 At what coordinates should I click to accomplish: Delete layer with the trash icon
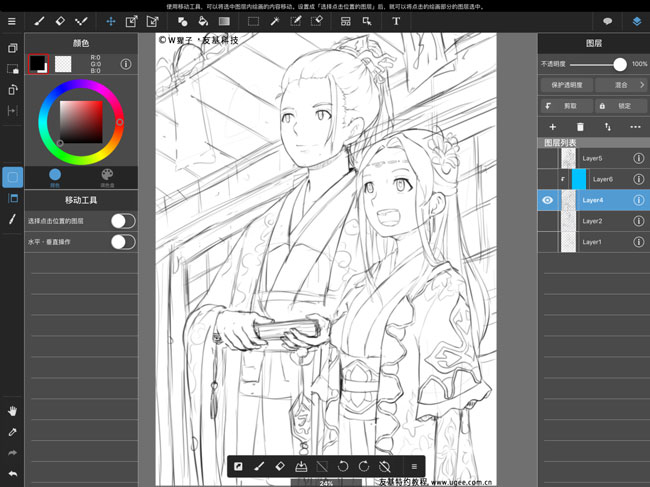[x=580, y=127]
